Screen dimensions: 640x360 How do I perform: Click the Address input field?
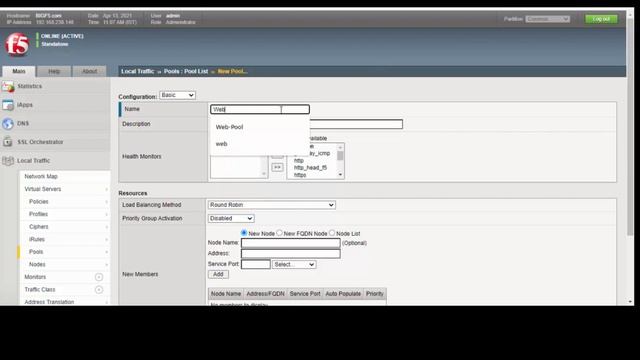[291, 254]
